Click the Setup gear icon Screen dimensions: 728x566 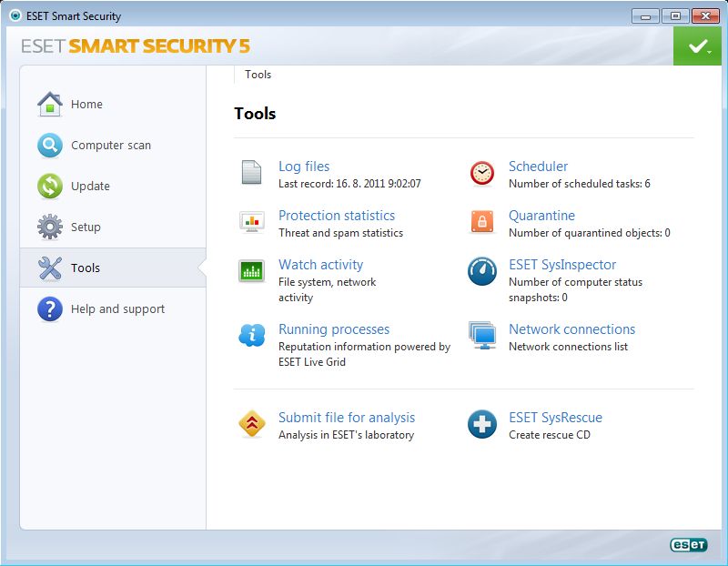[x=50, y=227]
